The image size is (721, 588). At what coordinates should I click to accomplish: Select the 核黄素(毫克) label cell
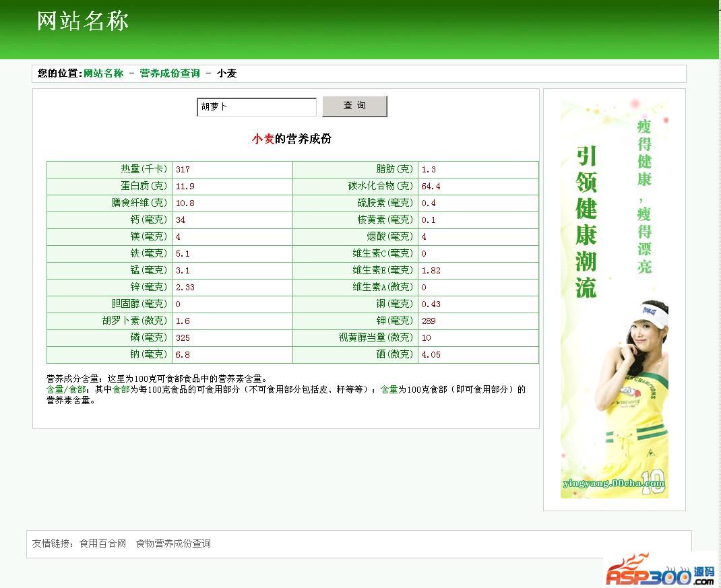(x=355, y=220)
